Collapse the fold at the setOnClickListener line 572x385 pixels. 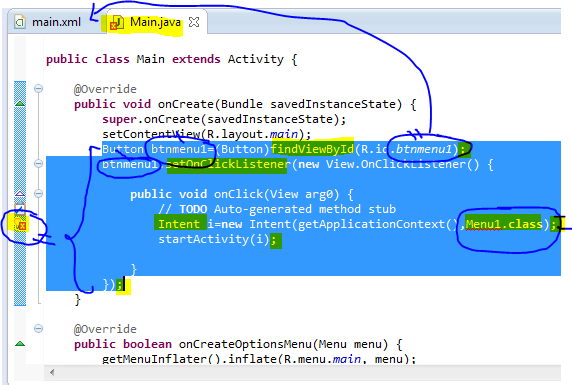click(38, 163)
